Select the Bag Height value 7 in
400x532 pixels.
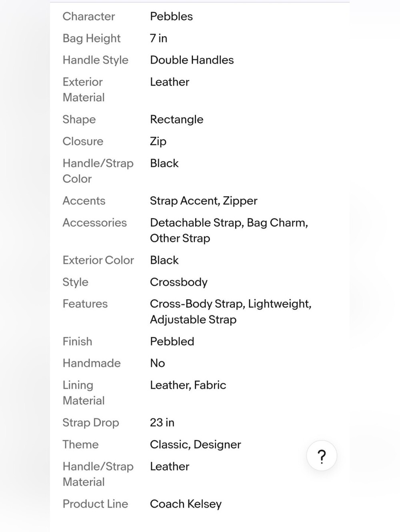158,38
